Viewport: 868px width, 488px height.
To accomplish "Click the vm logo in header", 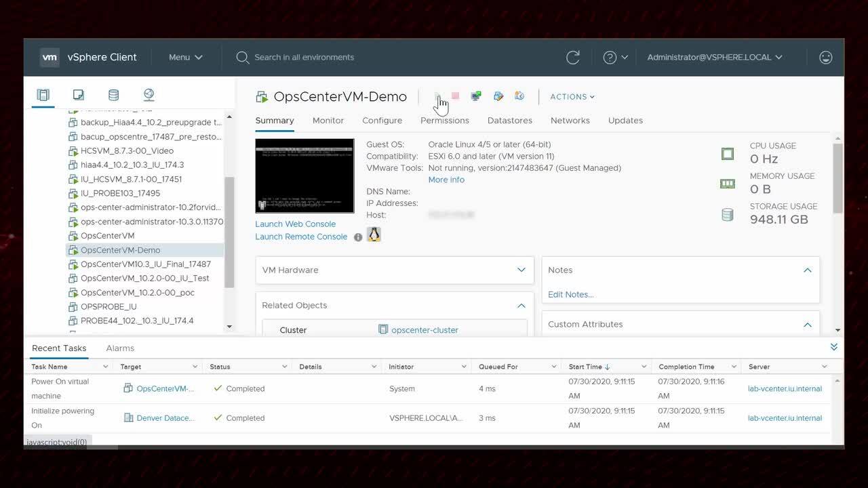I will [50, 58].
